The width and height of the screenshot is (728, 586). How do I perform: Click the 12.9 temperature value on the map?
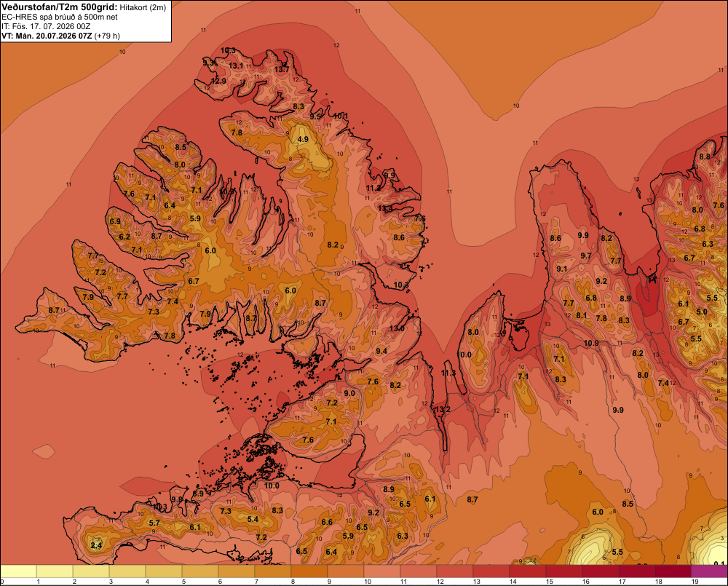[218, 81]
